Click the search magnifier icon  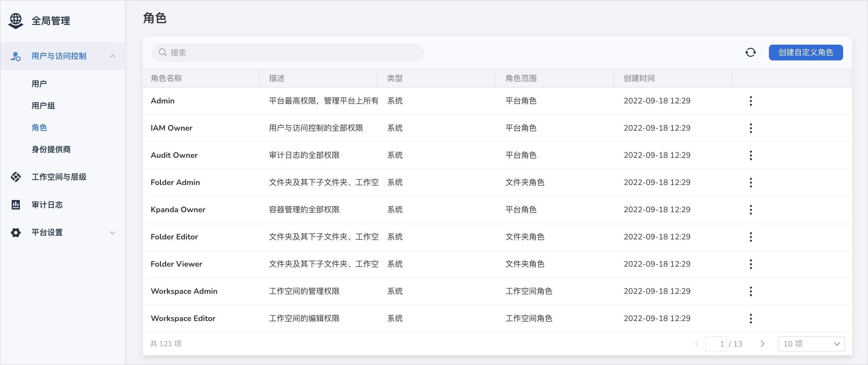163,52
